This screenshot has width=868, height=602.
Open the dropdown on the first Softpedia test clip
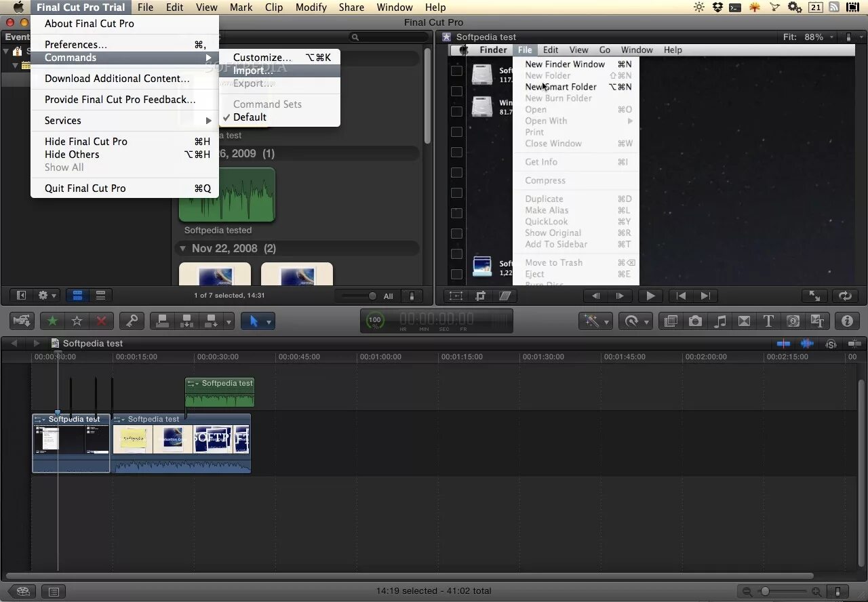(40, 420)
